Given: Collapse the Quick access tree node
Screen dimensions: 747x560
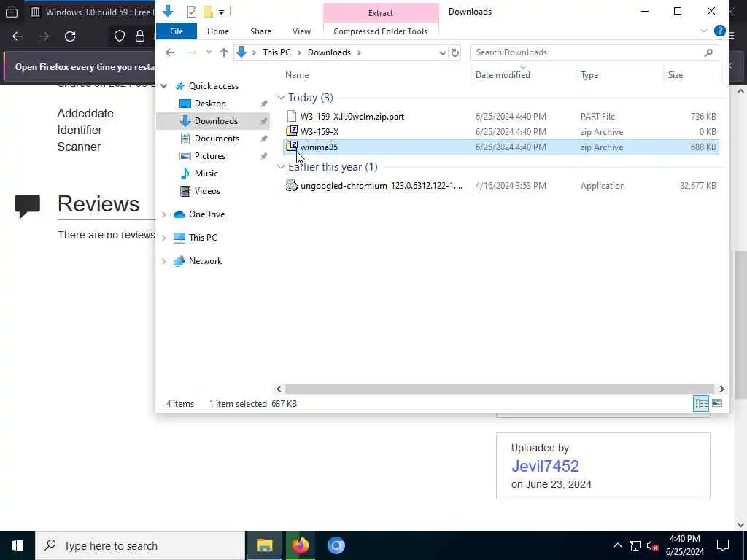Looking at the screenshot, I should (x=164, y=86).
